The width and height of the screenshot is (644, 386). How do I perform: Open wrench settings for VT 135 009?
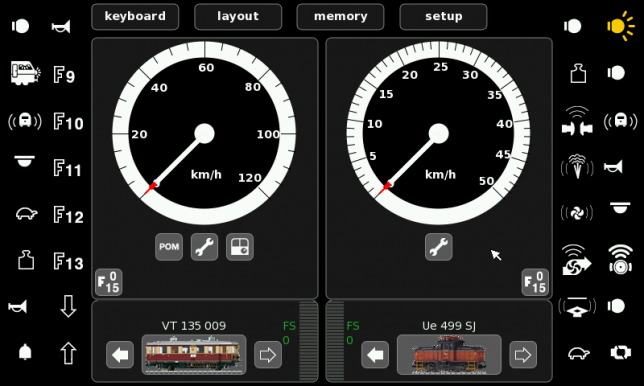(205, 247)
